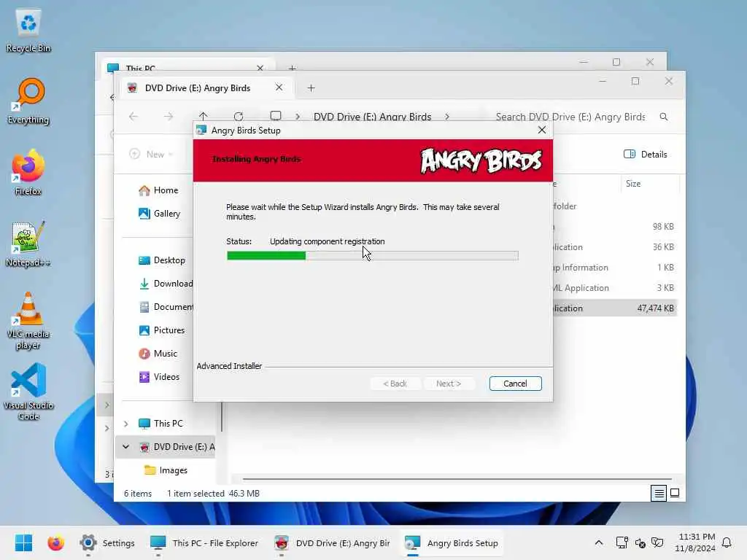Open Firefox from the taskbar
The image size is (747, 560).
[55, 542]
